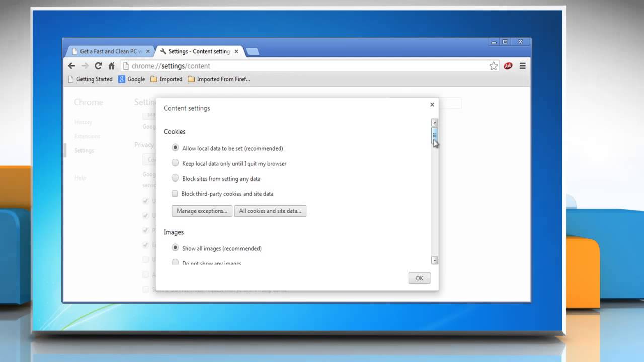This screenshot has height=362, width=644.
Task: Select Block sites from setting any data
Action: tap(175, 178)
